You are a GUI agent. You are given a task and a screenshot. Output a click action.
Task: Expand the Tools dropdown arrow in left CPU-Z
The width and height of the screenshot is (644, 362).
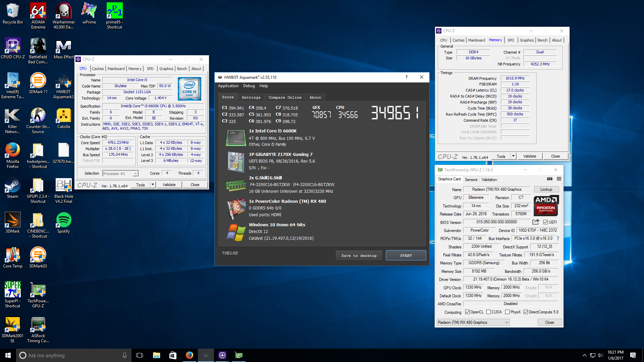153,185
